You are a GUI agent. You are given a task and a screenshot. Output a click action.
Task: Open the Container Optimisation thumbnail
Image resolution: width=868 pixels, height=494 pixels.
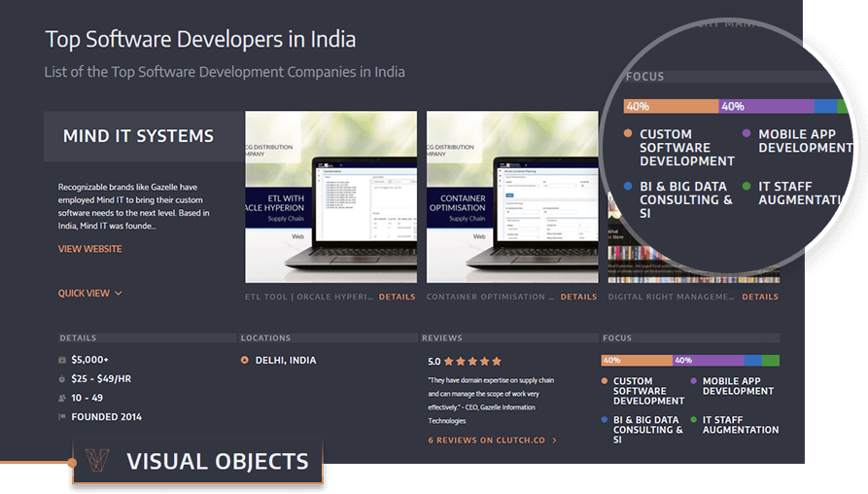512,197
